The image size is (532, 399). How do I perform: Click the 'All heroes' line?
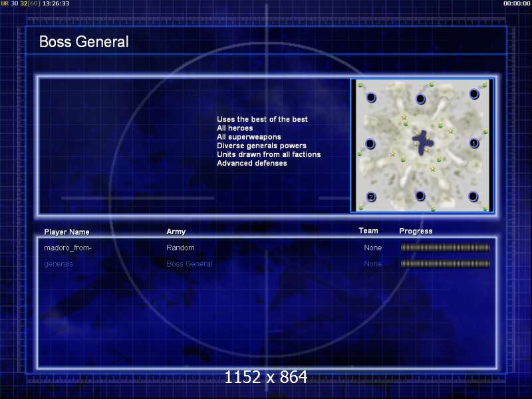tap(235, 128)
